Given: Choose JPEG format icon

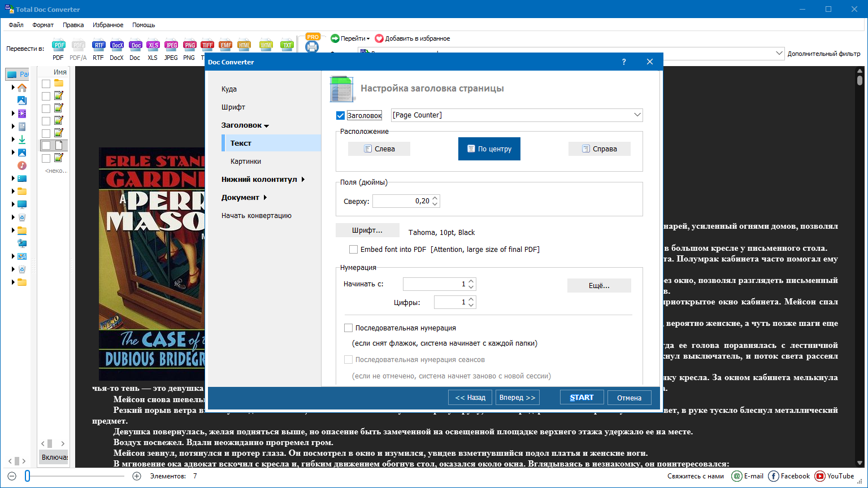Looking at the screenshot, I should (x=171, y=46).
